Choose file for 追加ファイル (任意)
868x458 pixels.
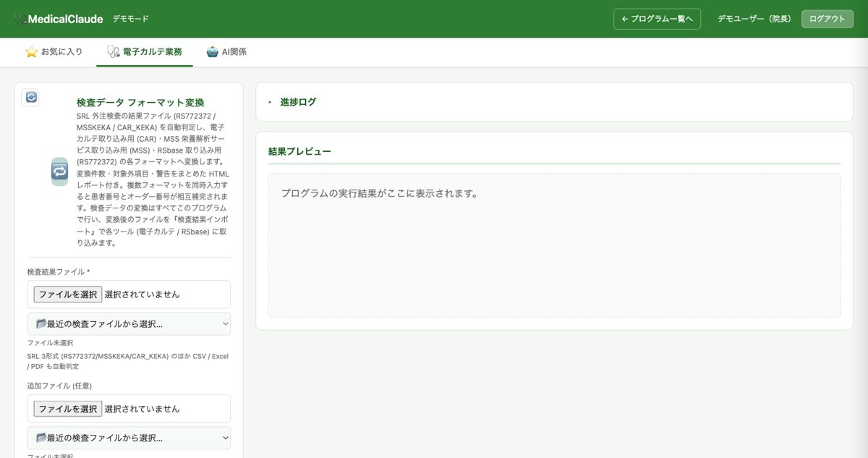pyautogui.click(x=68, y=409)
